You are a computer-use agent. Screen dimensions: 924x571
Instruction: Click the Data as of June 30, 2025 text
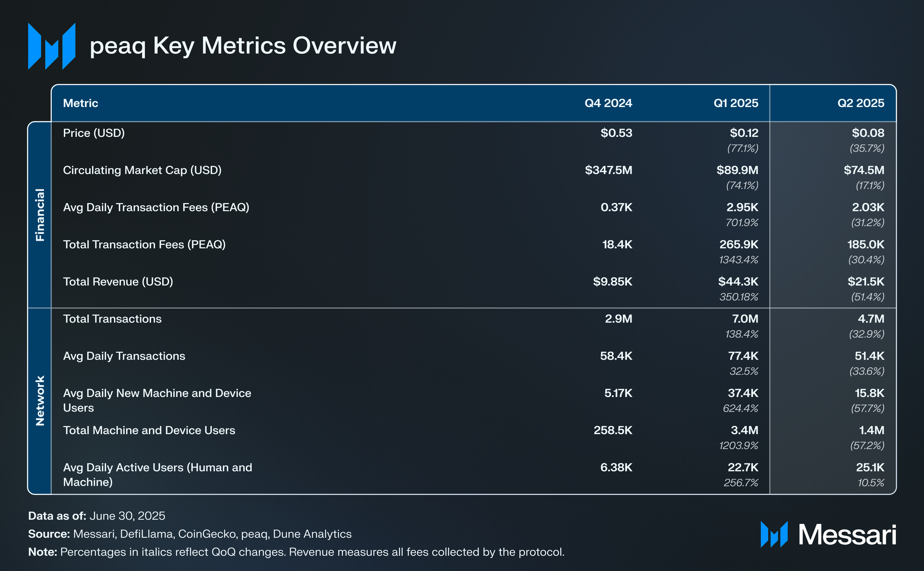coord(97,516)
